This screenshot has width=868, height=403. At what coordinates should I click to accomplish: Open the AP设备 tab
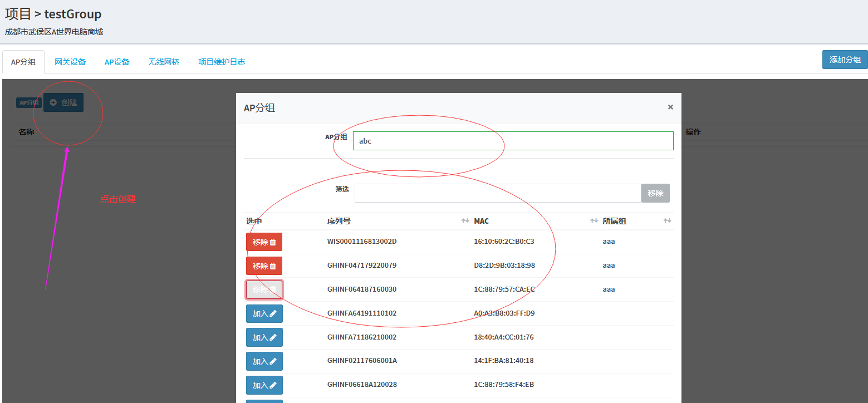(x=117, y=62)
